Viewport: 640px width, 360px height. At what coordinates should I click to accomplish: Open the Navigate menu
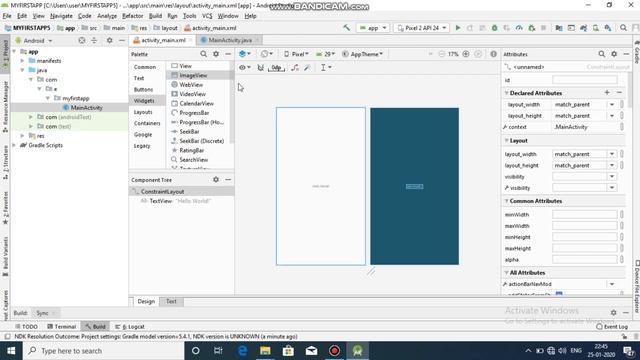(61, 16)
